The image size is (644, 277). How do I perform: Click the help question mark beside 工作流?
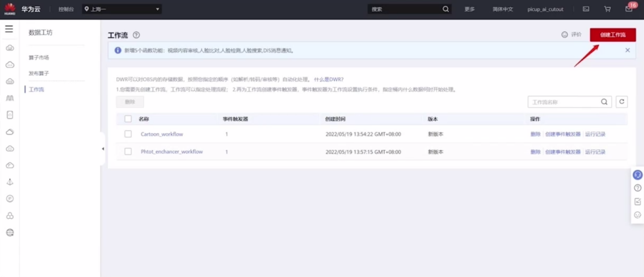(x=136, y=35)
